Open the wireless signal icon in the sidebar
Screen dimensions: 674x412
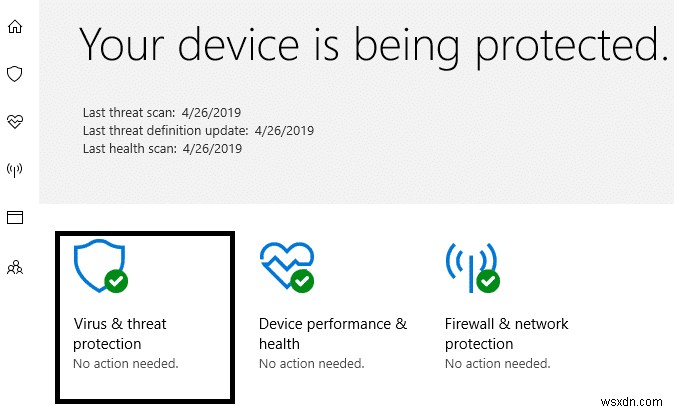point(14,169)
